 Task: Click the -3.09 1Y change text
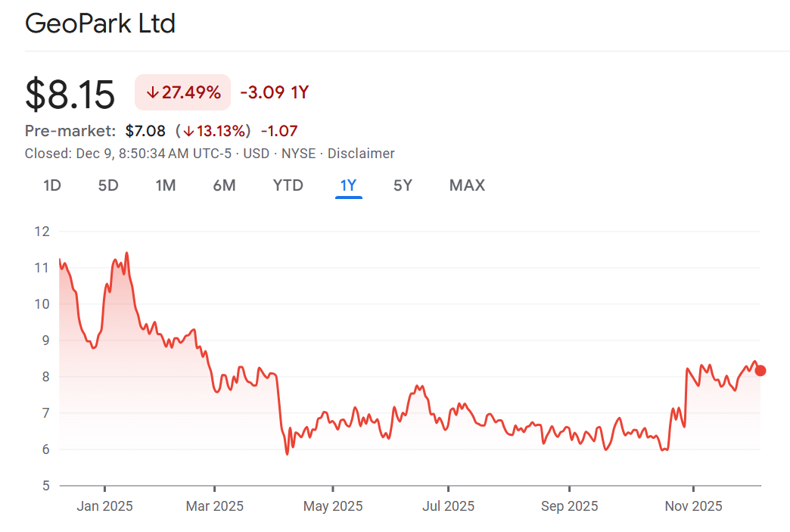(274, 93)
